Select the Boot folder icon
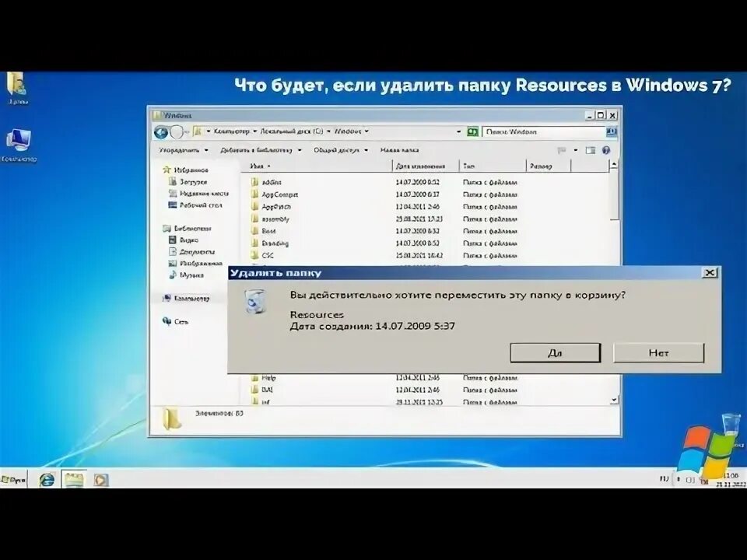Image resolution: width=747 pixels, height=560 pixels. (255, 231)
